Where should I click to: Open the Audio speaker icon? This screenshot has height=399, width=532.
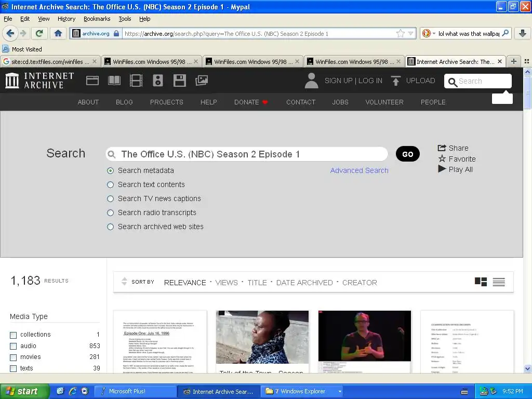coord(158,81)
